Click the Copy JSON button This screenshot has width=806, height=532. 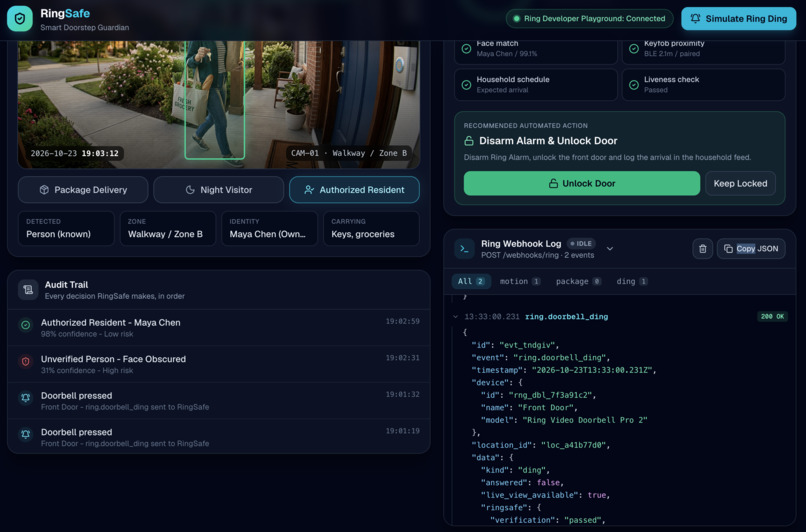tap(751, 249)
